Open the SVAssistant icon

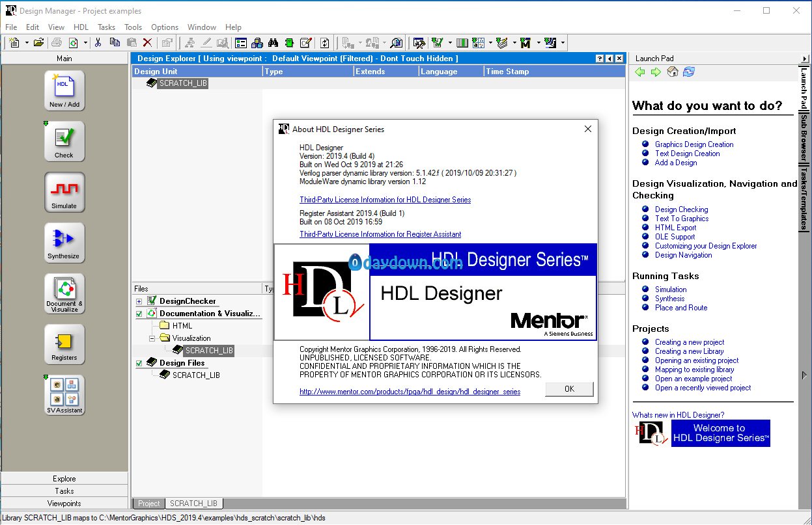(x=64, y=395)
